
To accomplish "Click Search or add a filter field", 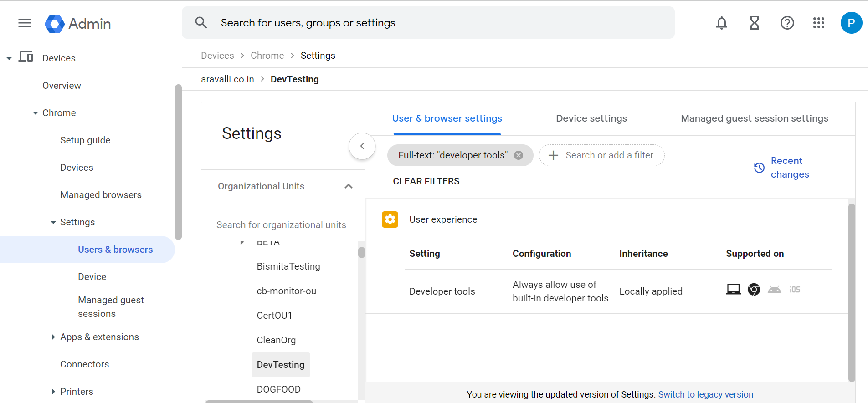I will click(601, 155).
